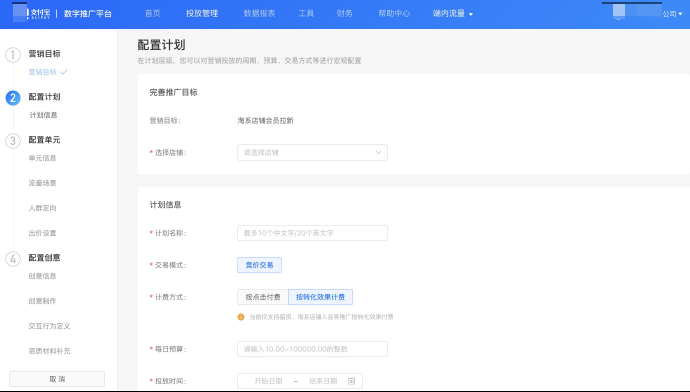Click the 完善推广目标 section title
The image size is (690, 392).
173,92
